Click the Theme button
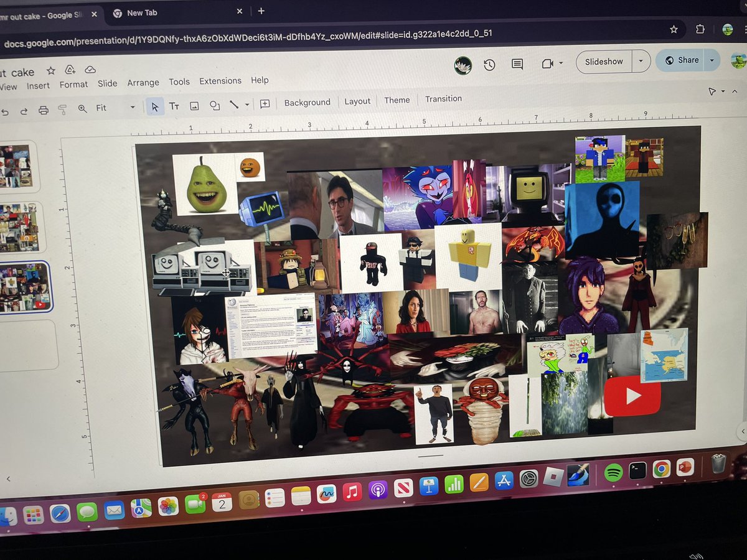747x560 pixels. click(x=397, y=100)
